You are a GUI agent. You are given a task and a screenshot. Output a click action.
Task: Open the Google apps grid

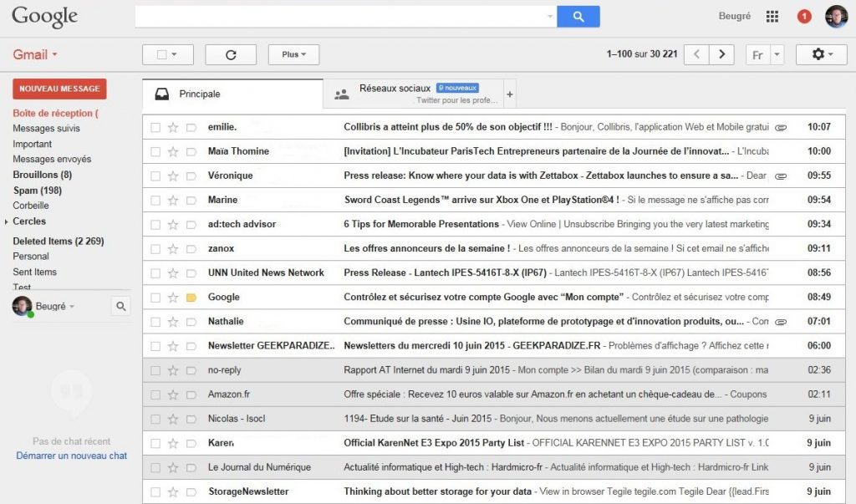[x=772, y=17]
